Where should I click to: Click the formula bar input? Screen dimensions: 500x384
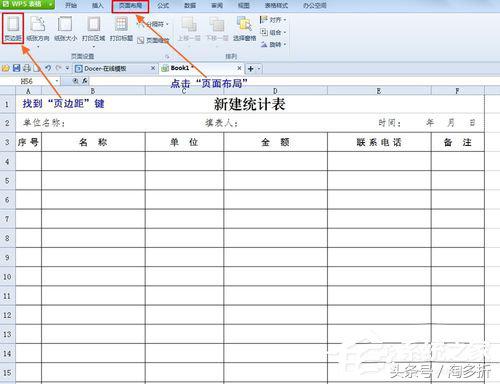[295, 81]
